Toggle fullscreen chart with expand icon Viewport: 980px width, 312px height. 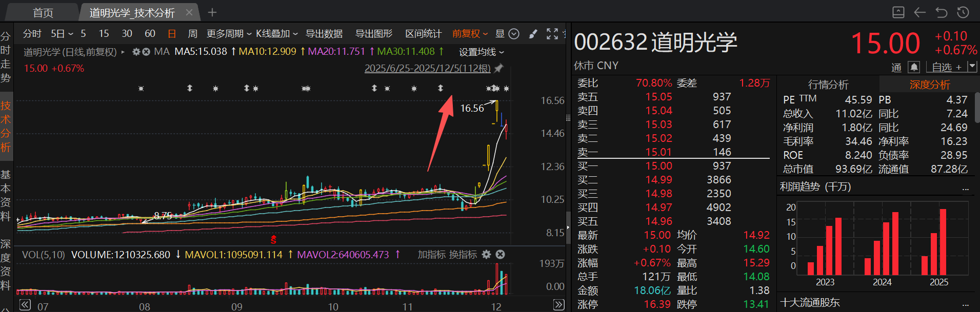pyautogui.click(x=552, y=34)
